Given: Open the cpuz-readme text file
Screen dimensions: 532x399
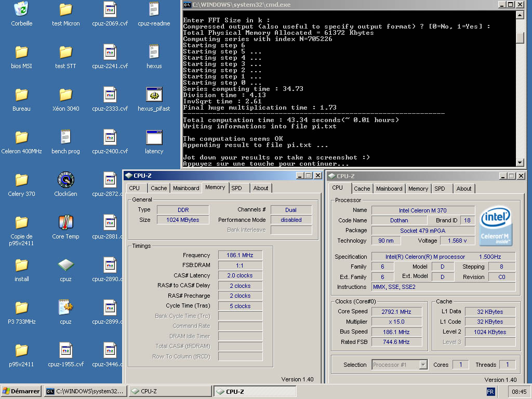Looking at the screenshot, I should (154, 9).
